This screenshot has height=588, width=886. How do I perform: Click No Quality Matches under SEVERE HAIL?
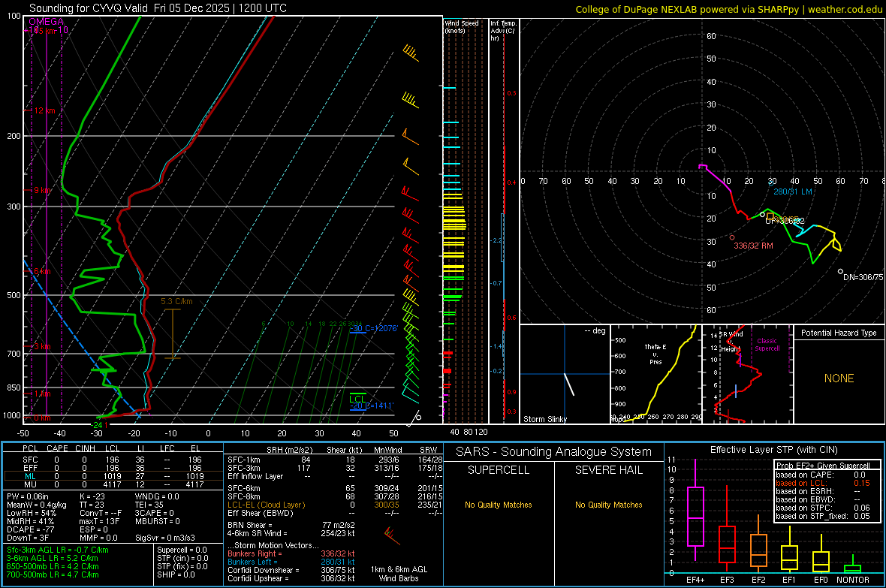click(608, 505)
